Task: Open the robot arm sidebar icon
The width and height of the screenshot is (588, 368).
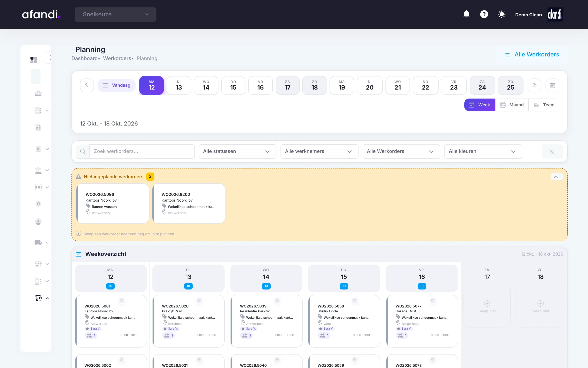Action: [x=38, y=298]
